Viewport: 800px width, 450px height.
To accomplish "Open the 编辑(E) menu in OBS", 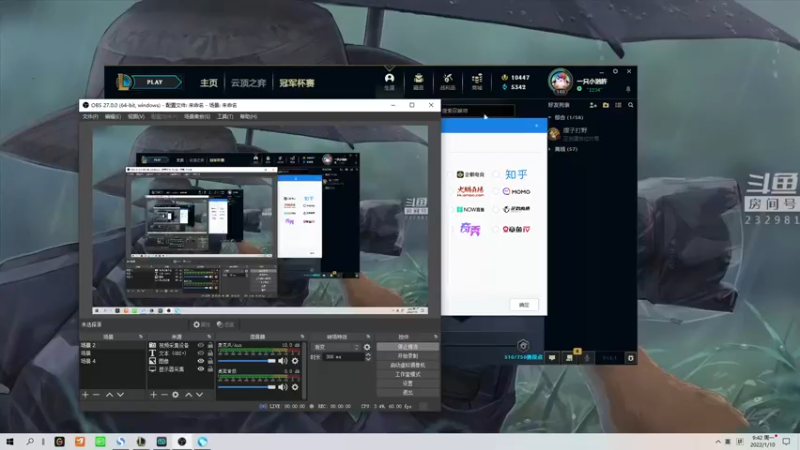I will click(113, 117).
